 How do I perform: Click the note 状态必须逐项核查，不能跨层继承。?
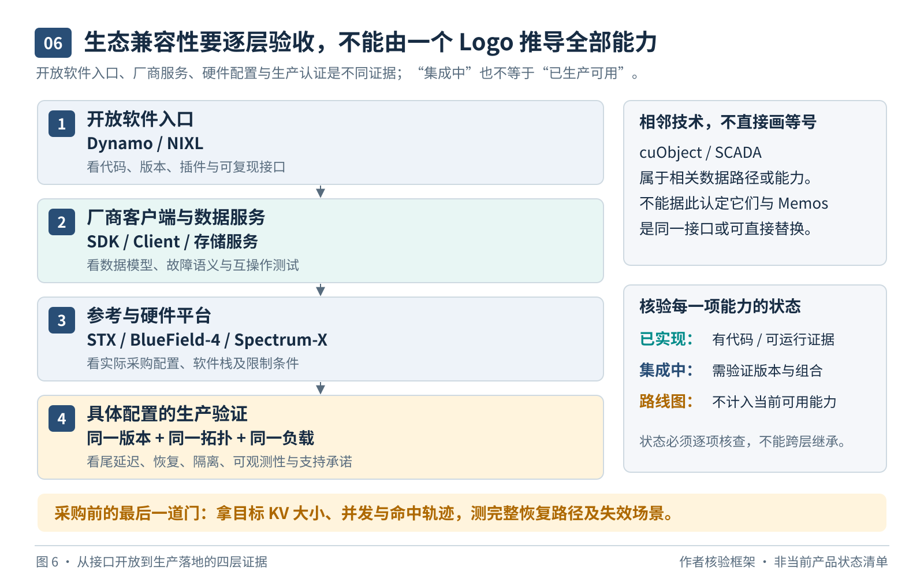pos(743,442)
